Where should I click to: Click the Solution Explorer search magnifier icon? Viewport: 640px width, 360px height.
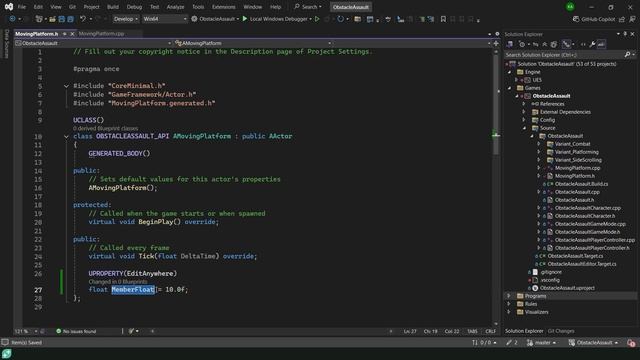pyautogui.click(x=627, y=55)
